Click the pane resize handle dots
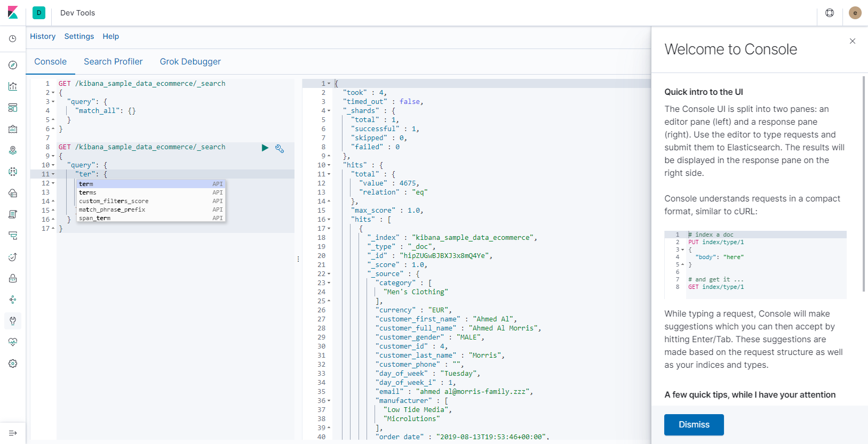Screen dimensions: 868x444 298,259
